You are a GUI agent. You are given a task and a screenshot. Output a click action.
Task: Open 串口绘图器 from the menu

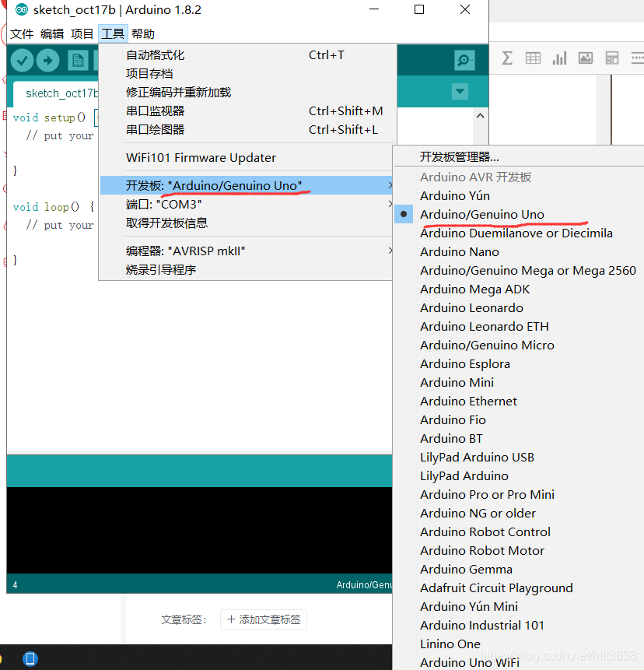coord(246,129)
